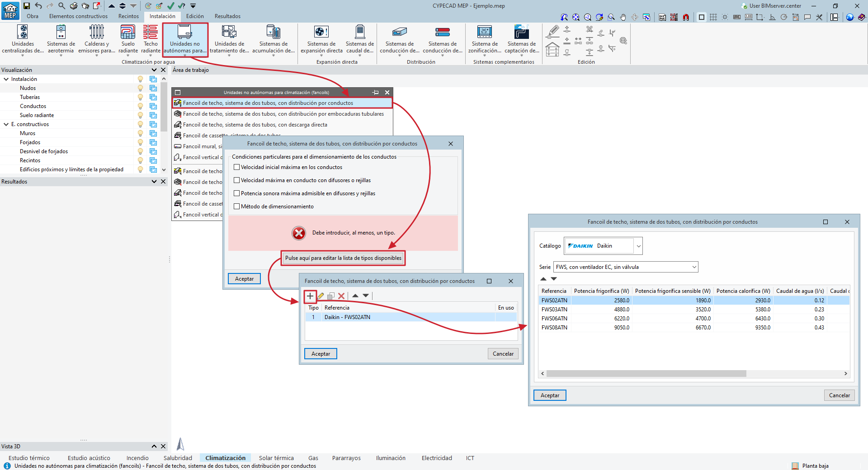
Task: Select Daikin - FWS02ATN type row
Action: click(411, 317)
